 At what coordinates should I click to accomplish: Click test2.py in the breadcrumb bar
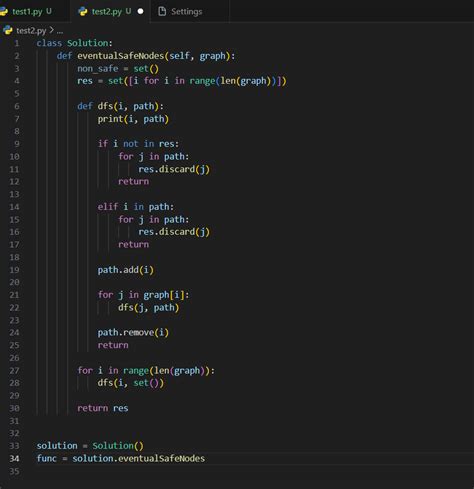coord(31,31)
